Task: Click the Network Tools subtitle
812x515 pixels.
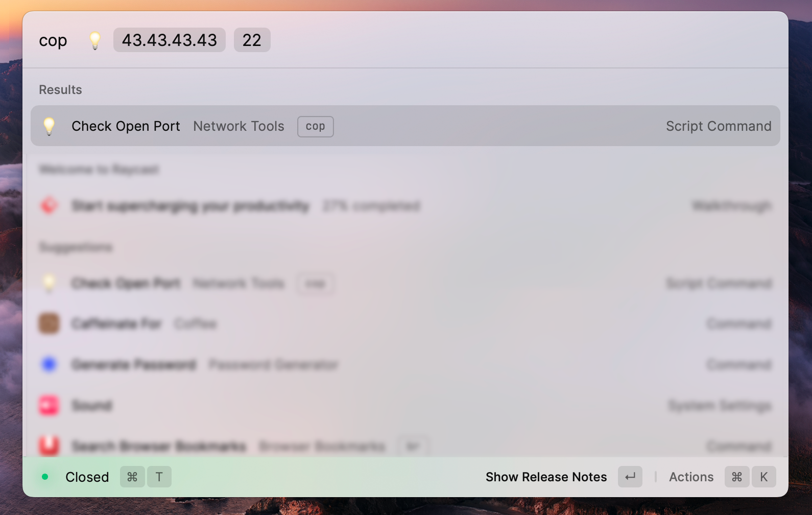Action: (238, 126)
